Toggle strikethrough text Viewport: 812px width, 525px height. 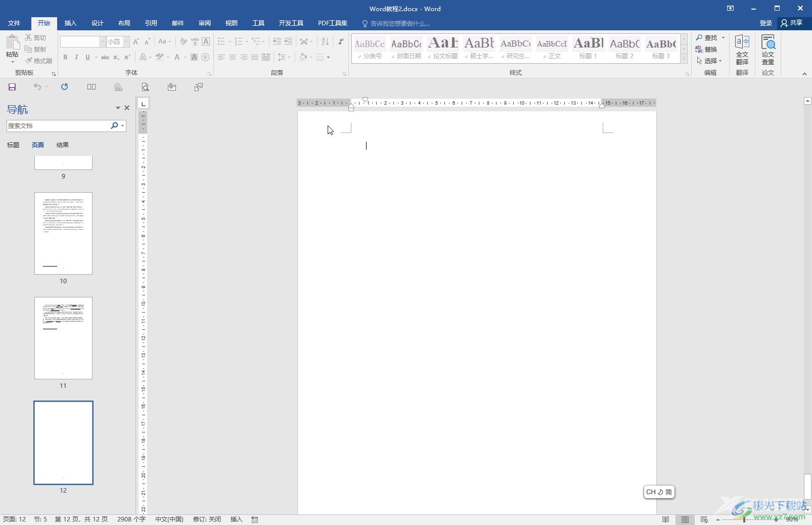click(x=105, y=57)
